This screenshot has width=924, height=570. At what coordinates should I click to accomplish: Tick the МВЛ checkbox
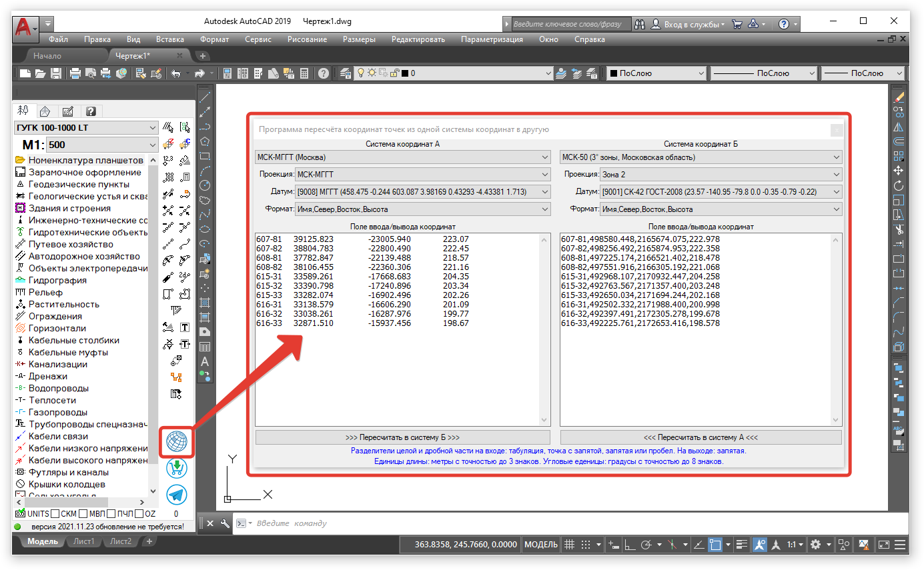coord(83,514)
